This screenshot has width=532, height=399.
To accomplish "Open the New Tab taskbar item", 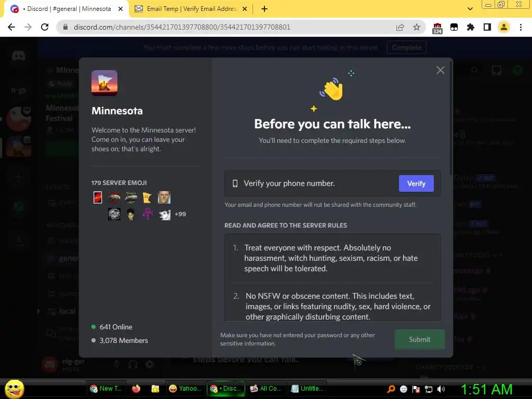I will pyautogui.click(x=106, y=389).
